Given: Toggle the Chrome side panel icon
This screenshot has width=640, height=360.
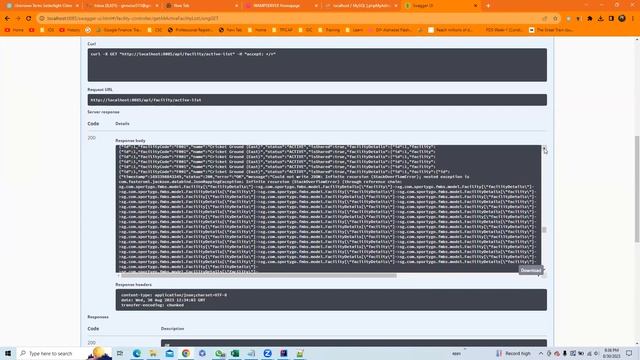Looking at the screenshot, I should (611, 18).
